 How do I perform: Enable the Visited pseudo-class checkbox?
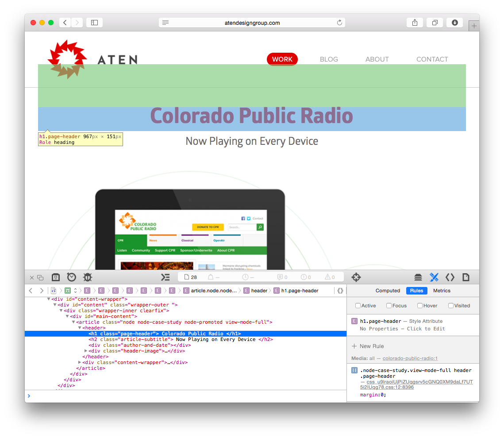point(450,306)
